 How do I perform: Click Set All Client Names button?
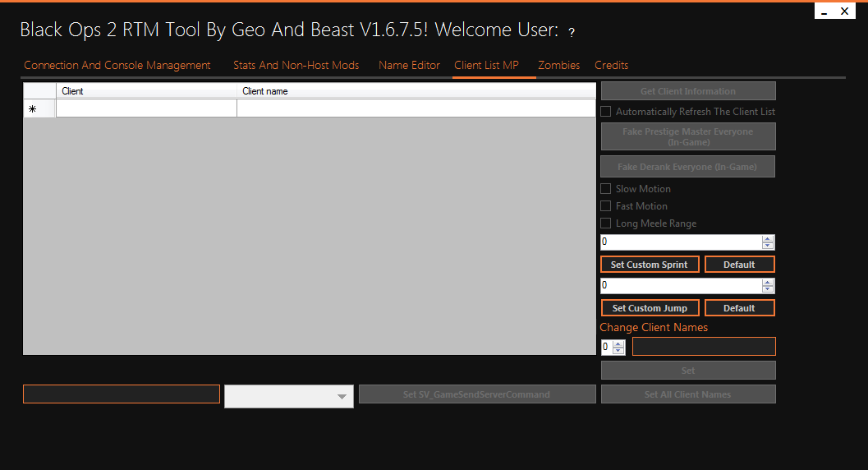pyautogui.click(x=688, y=394)
